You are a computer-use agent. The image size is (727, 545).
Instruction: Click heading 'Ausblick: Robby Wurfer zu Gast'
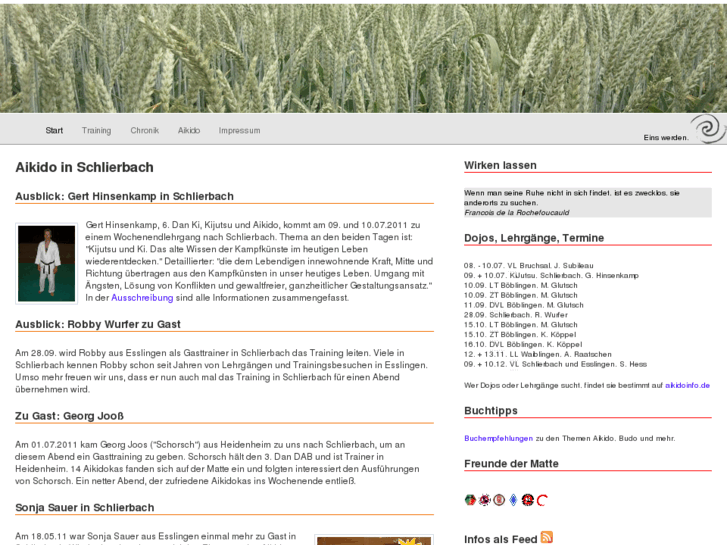(x=98, y=324)
